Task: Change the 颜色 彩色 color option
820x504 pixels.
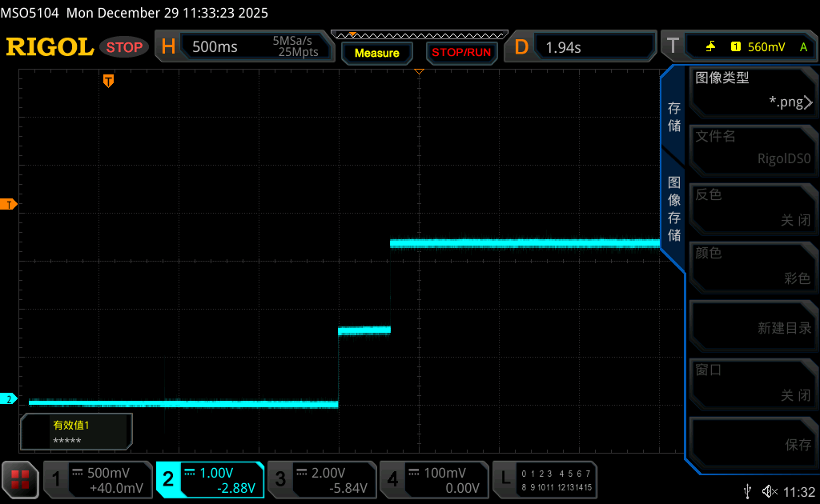Action: [753, 266]
